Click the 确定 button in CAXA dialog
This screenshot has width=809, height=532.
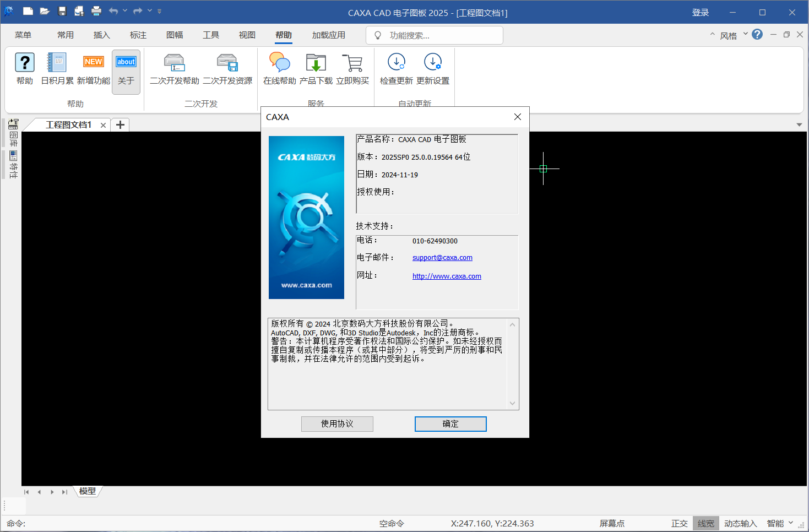[x=450, y=424]
